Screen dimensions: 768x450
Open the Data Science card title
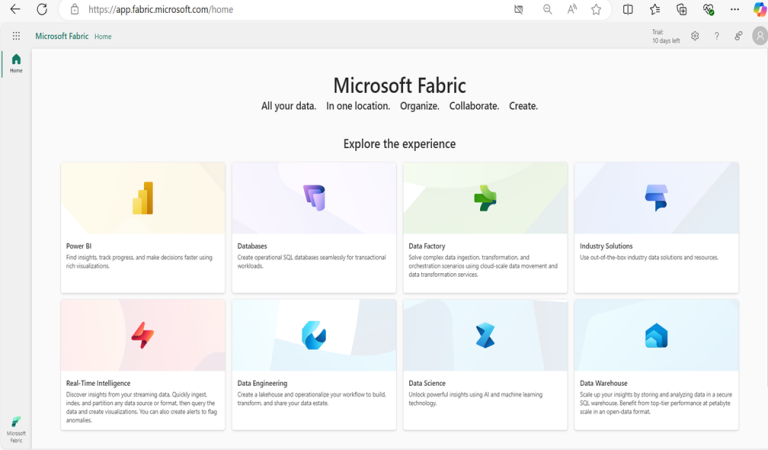pos(427,383)
